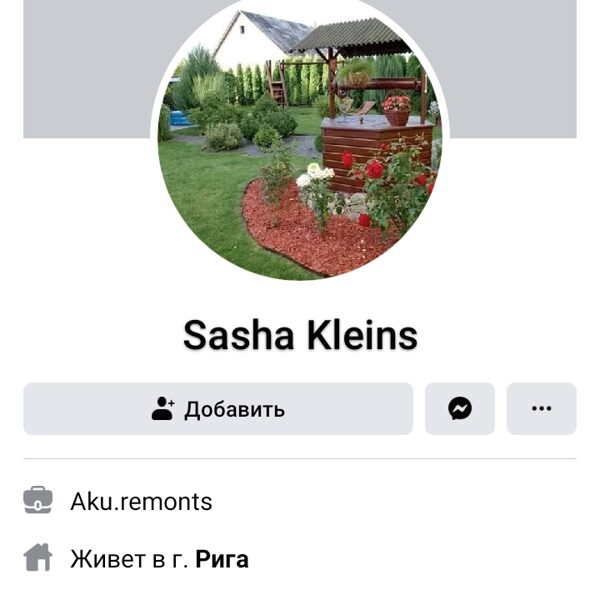
Task: Click the person-plus icon inside Добавить
Action: (x=163, y=409)
